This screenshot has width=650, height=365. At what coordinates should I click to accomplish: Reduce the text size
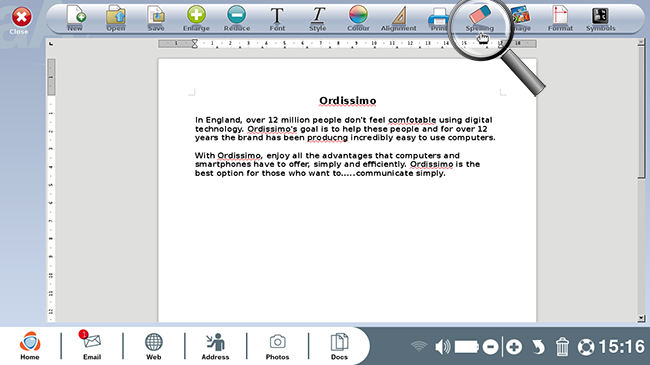[237, 19]
